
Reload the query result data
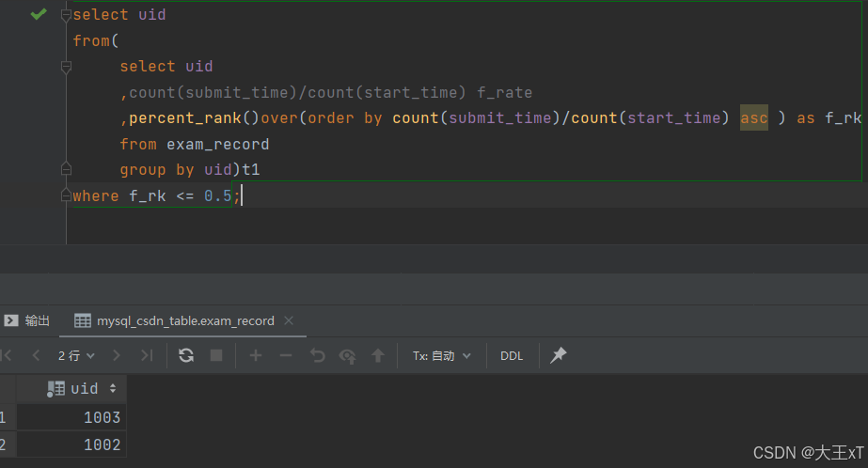(186, 355)
